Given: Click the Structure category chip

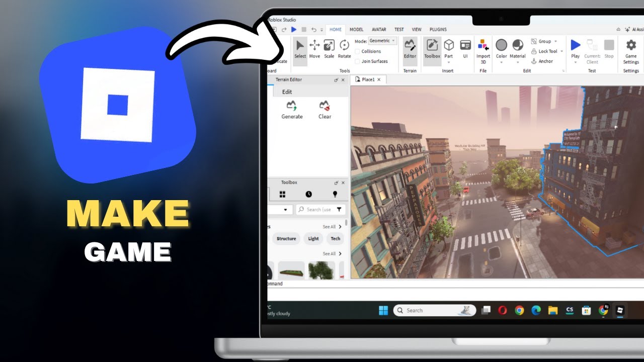Looking at the screenshot, I should click(286, 239).
